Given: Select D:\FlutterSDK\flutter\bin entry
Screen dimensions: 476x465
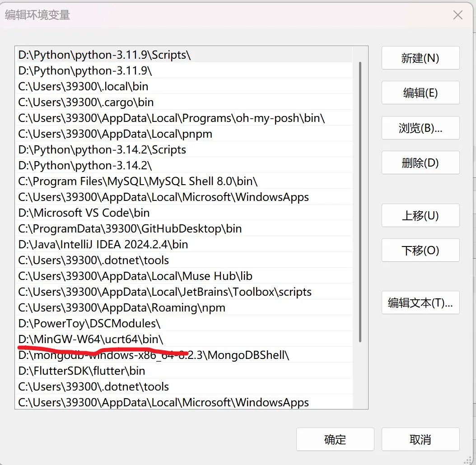Looking at the screenshot, I should click(x=185, y=370).
